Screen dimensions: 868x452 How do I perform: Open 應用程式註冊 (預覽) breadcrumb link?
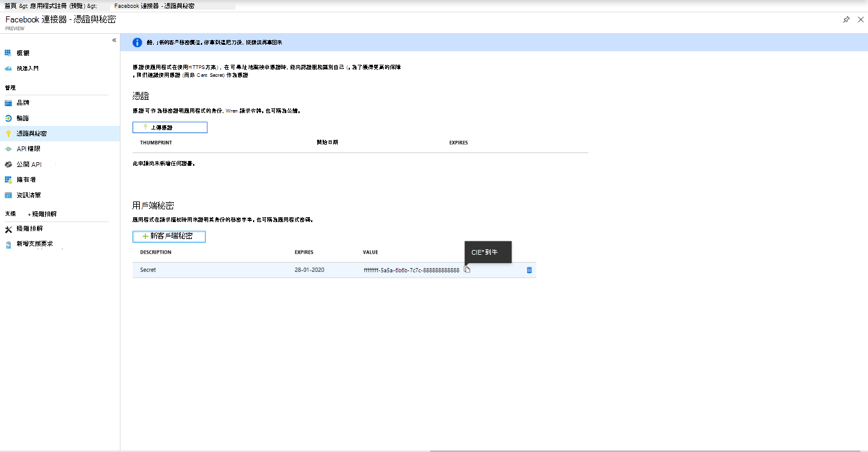tap(56, 5)
